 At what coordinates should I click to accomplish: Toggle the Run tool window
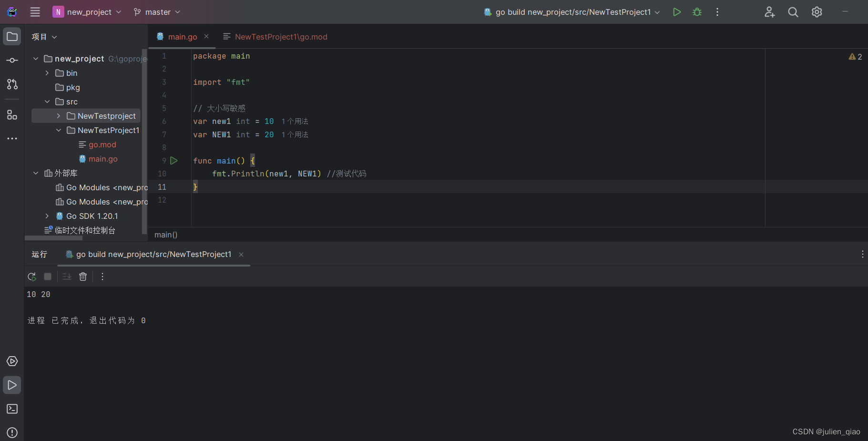12,385
